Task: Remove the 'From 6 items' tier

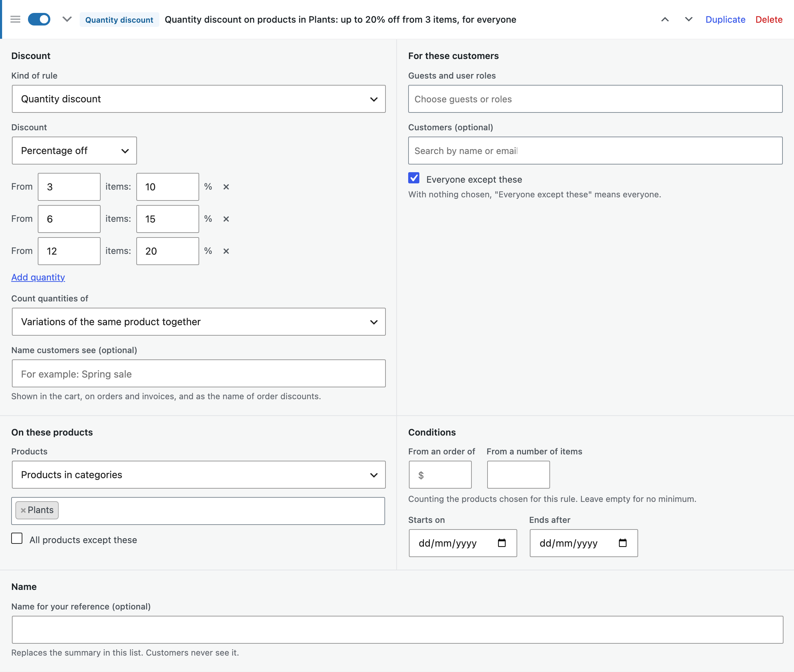Action: [x=226, y=219]
